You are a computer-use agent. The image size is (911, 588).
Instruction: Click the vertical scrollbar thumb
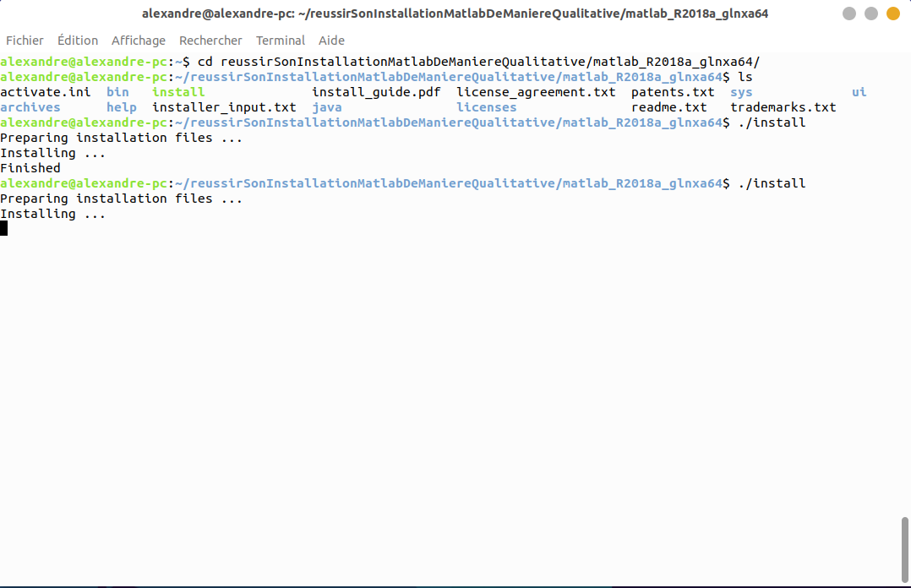point(905,546)
